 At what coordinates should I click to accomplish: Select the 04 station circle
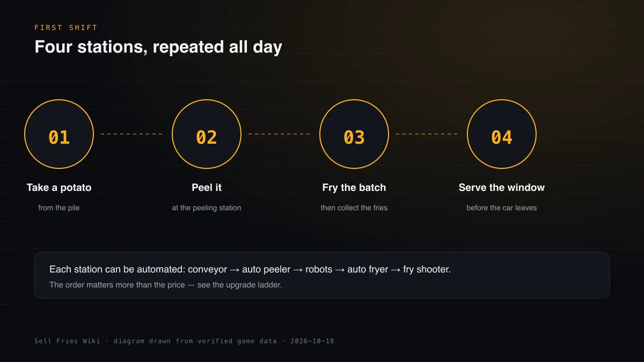pyautogui.click(x=502, y=134)
